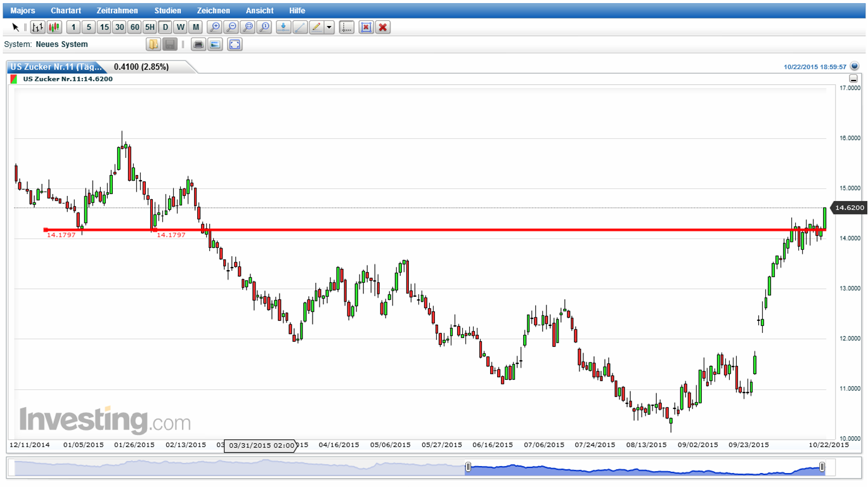This screenshot has height=487, width=868.
Task: Click the 10/22/2015 18:59:57 timestamp
Action: click(815, 67)
